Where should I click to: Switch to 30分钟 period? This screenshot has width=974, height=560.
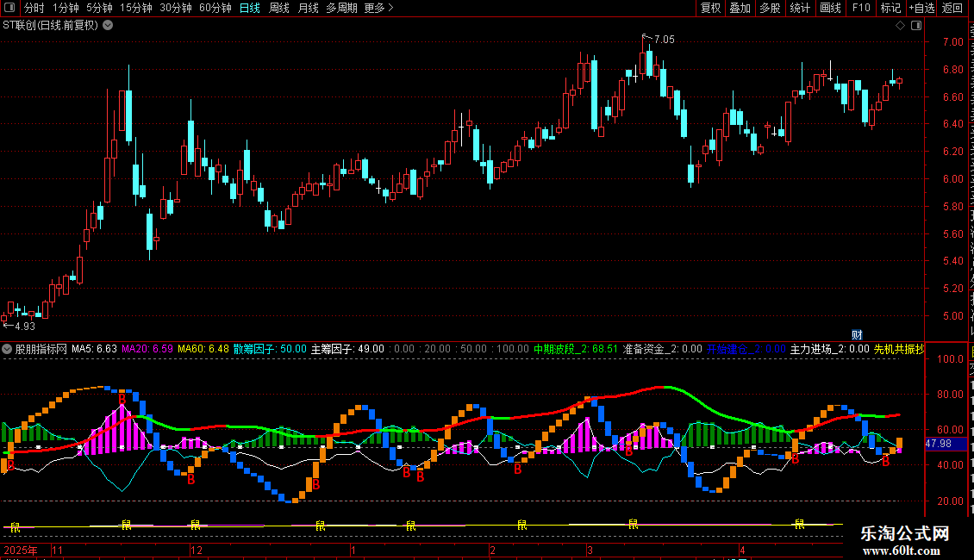click(x=176, y=8)
